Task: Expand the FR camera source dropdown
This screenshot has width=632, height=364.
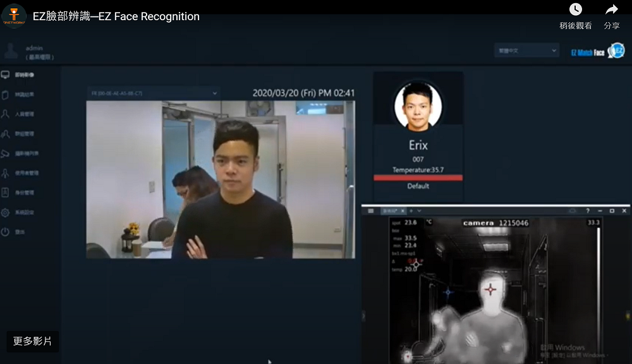Action: coord(154,93)
